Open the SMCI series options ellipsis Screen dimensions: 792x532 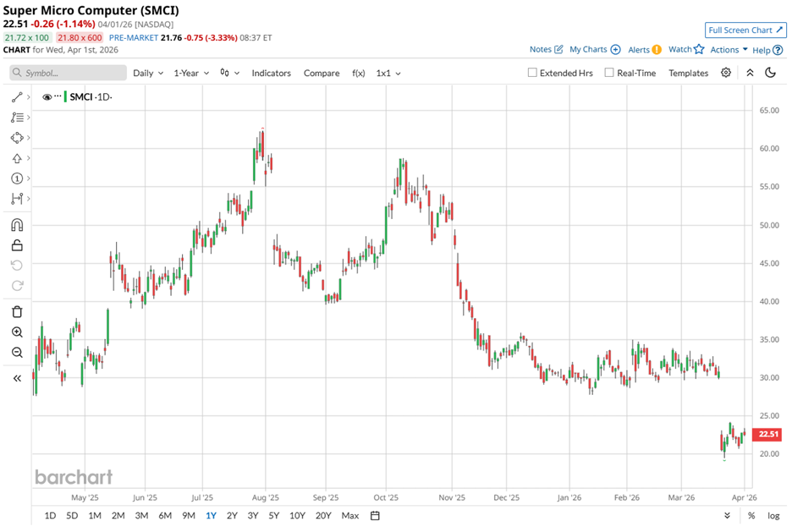pos(58,97)
